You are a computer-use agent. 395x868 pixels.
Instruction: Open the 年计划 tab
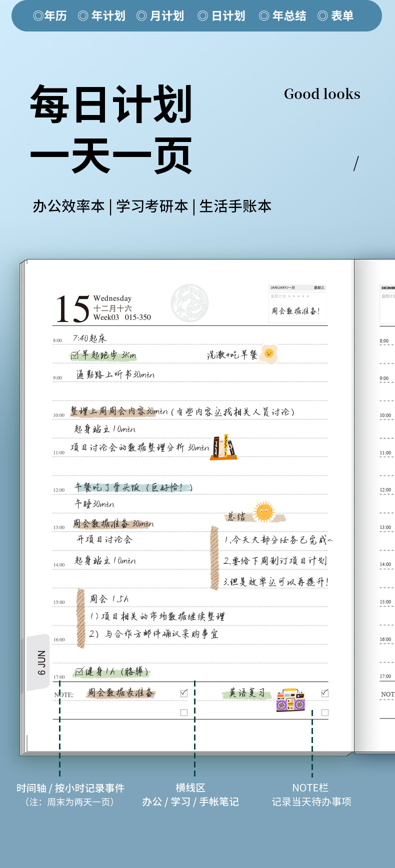[x=101, y=16]
